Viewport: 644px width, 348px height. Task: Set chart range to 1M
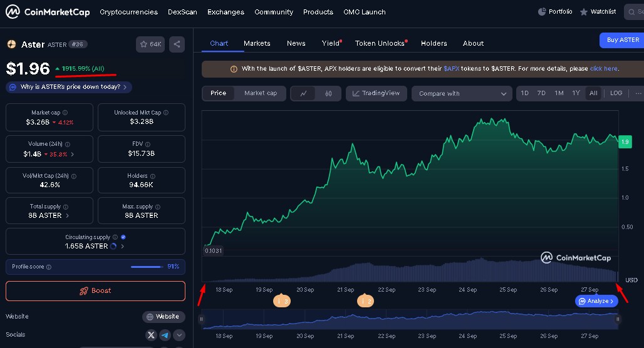coord(559,93)
